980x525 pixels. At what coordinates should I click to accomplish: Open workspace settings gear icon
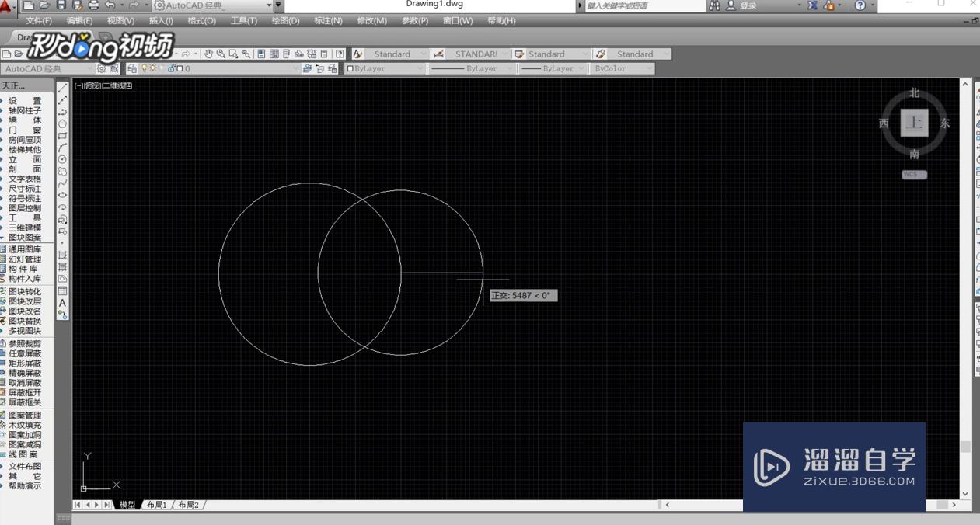coord(102,68)
